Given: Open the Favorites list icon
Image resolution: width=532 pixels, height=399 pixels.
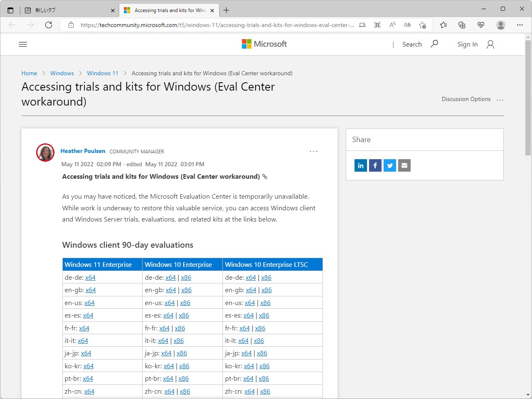Looking at the screenshot, I should 443,25.
